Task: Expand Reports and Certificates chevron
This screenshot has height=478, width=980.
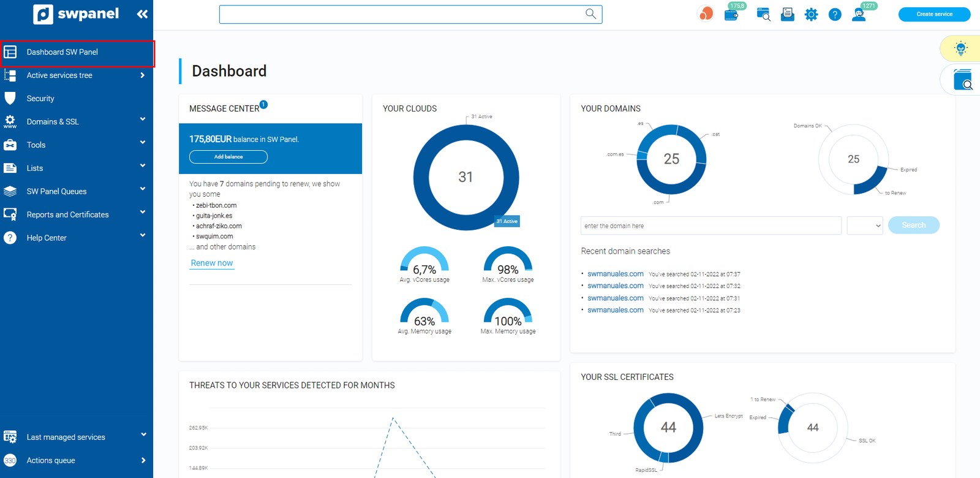Action: [x=142, y=212]
